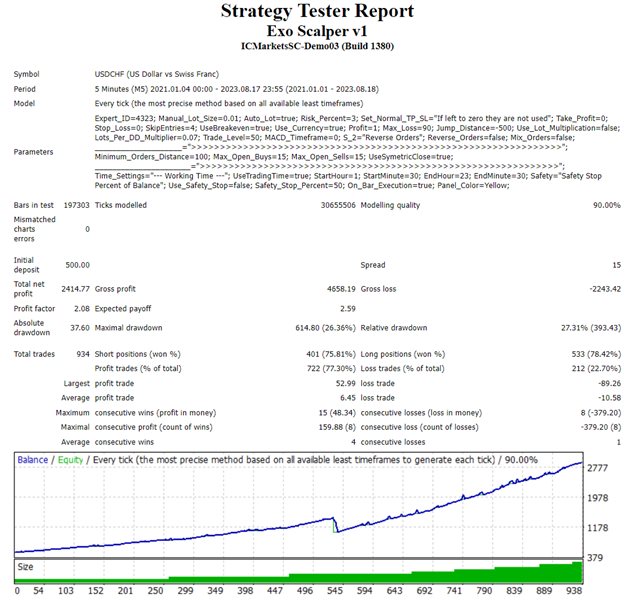Click the 'Balance' legend label in the chart

[33, 460]
